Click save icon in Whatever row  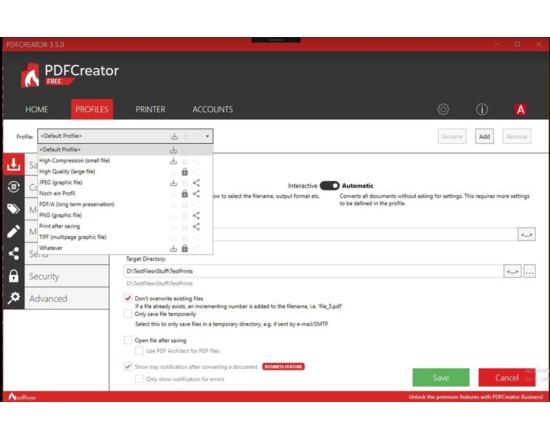pyautogui.click(x=173, y=248)
